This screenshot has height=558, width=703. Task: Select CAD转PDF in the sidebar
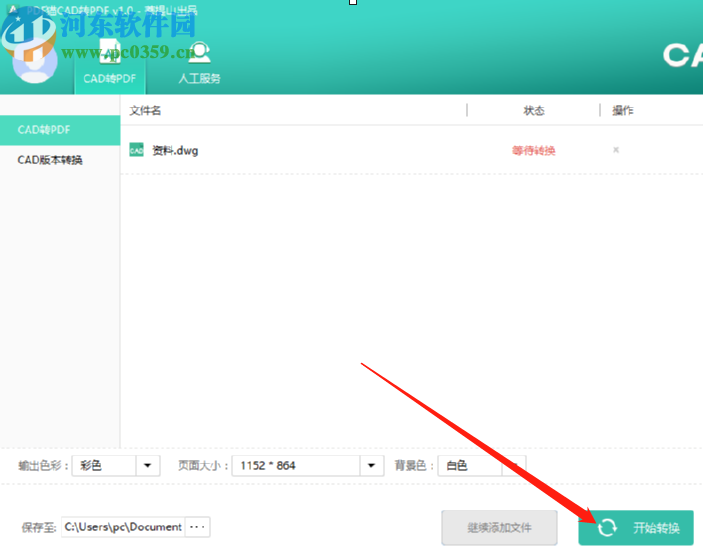tap(60, 130)
